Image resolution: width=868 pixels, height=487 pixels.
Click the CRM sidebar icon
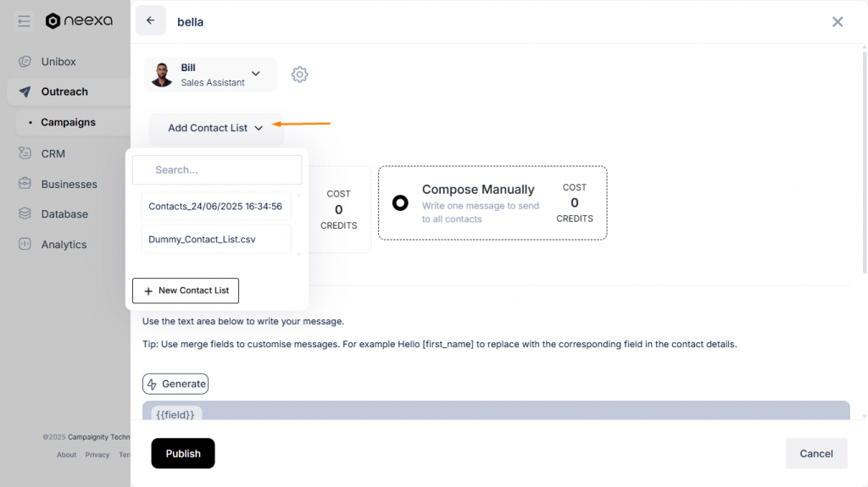(x=25, y=153)
